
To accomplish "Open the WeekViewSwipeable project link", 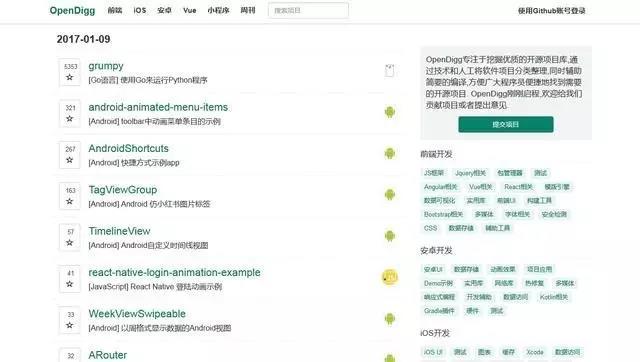I will (x=137, y=313).
